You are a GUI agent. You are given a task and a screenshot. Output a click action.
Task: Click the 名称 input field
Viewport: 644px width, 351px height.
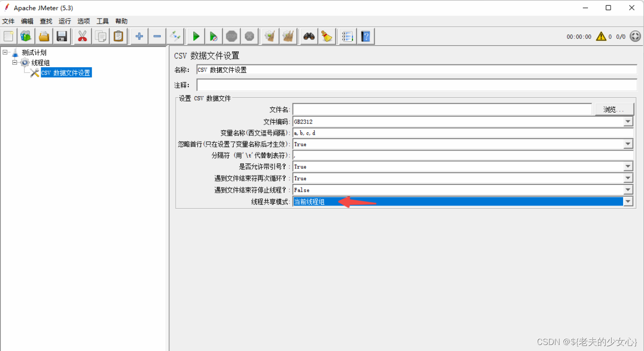click(x=417, y=70)
